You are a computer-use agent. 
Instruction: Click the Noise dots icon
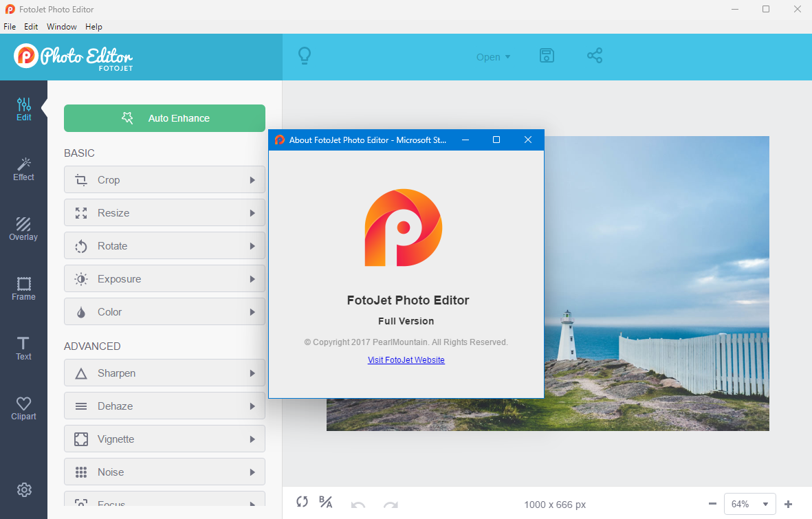[81, 472]
